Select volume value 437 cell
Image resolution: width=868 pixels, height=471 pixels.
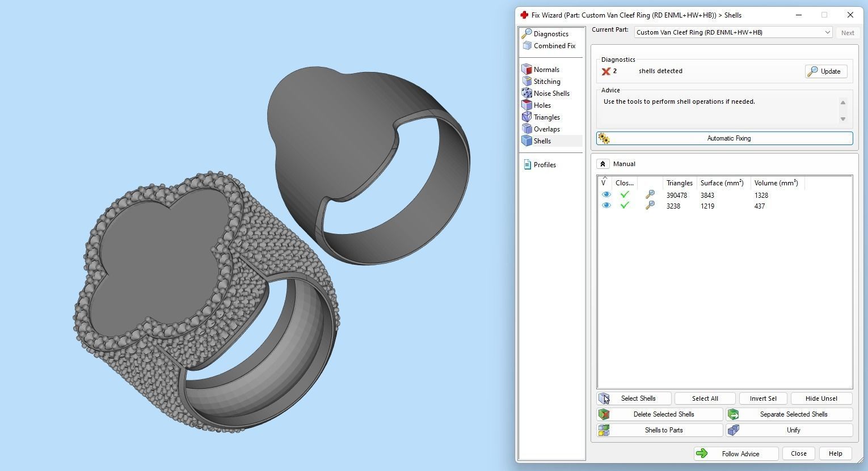[x=759, y=206]
